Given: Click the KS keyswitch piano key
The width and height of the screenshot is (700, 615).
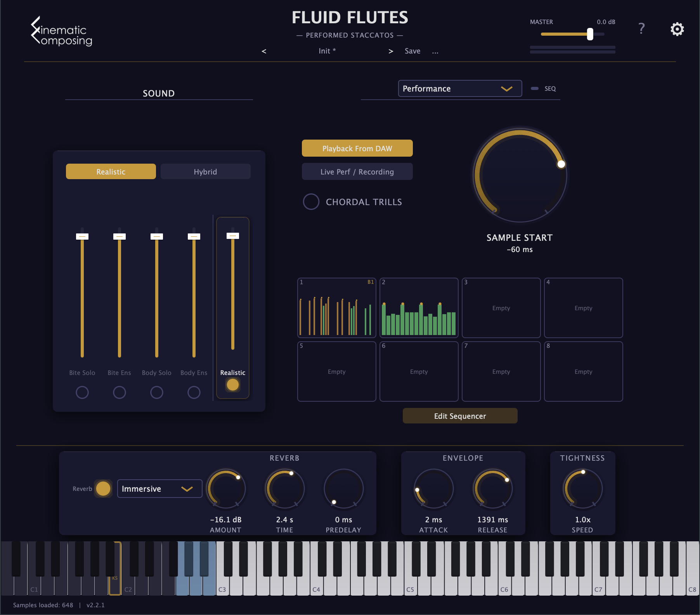Looking at the screenshot, I should 115,586.
